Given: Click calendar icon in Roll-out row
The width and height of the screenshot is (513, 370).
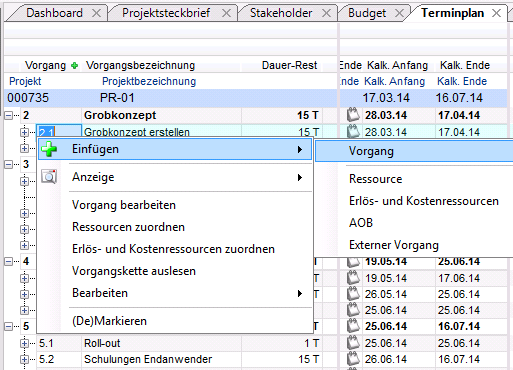Looking at the screenshot, I should (353, 343).
